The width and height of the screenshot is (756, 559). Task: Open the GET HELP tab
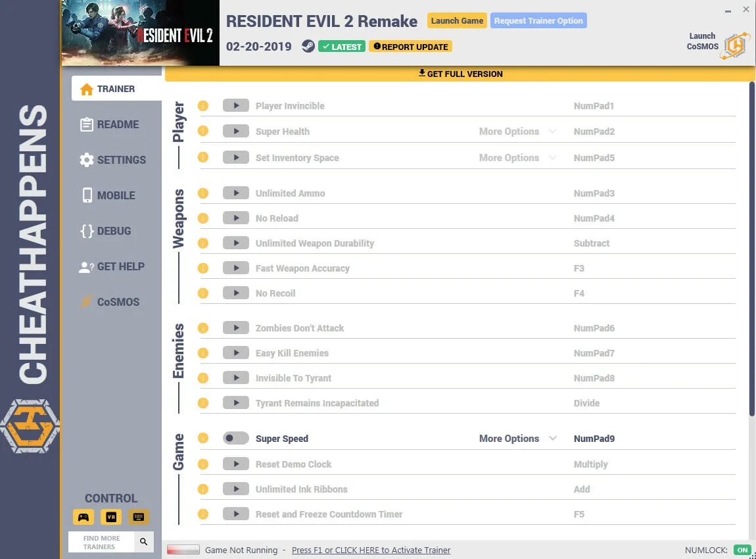click(x=112, y=266)
